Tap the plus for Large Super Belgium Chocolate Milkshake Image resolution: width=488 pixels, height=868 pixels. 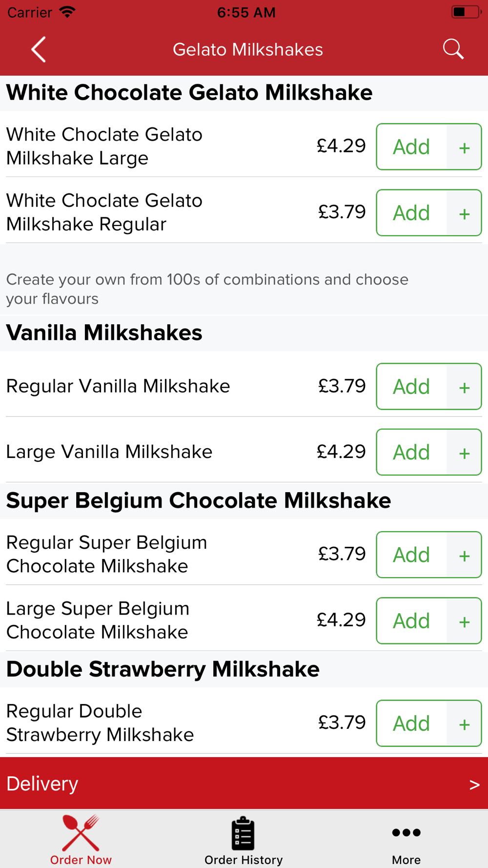pos(464,621)
